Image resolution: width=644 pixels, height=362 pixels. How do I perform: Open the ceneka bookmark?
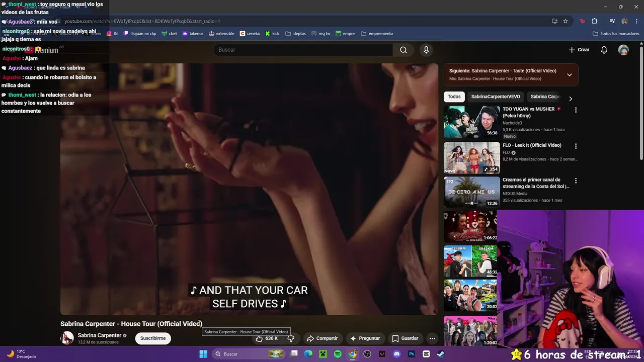(250, 34)
